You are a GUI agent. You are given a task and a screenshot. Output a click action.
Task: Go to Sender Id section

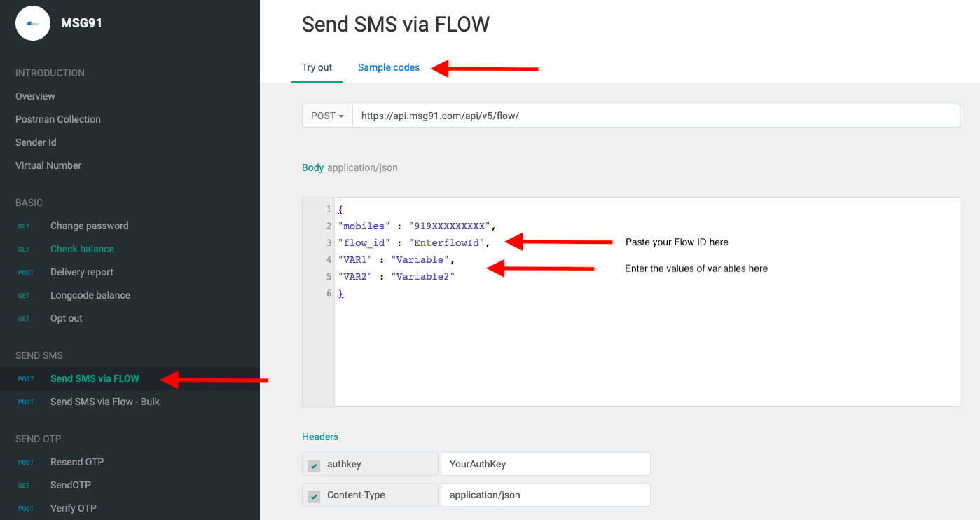(36, 142)
